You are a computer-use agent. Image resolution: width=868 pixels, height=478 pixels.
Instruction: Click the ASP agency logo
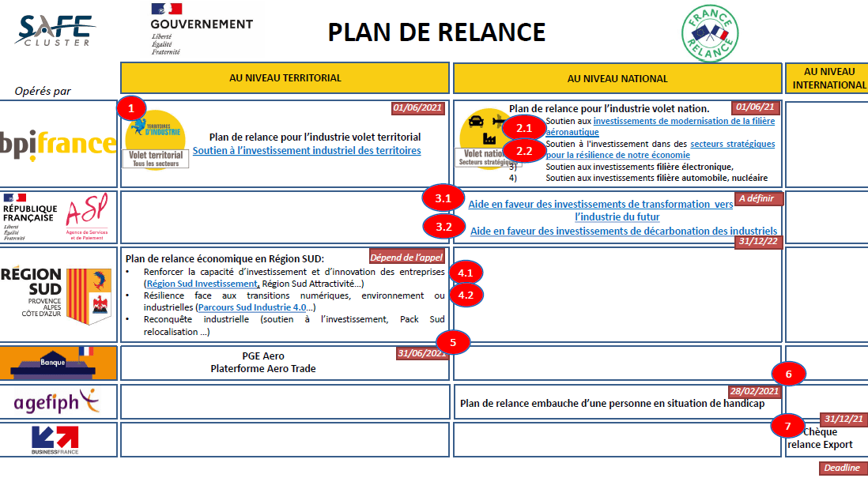point(87,216)
